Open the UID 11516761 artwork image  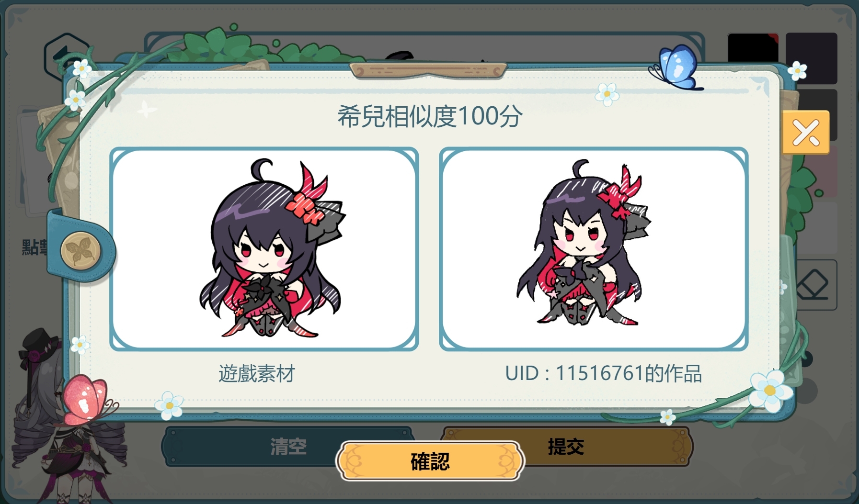594,249
